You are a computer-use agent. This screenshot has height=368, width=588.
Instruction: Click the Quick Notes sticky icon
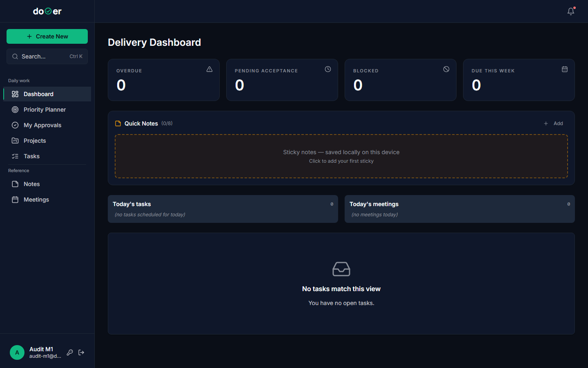coord(118,123)
